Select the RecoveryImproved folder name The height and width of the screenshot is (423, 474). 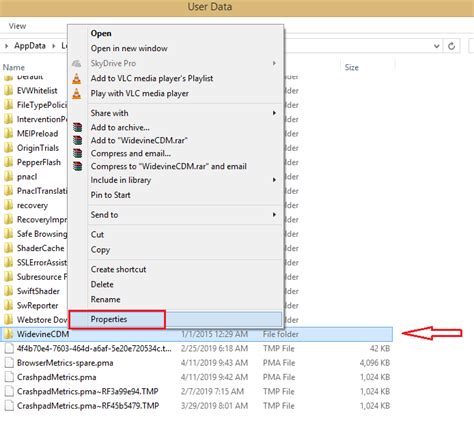(x=42, y=219)
